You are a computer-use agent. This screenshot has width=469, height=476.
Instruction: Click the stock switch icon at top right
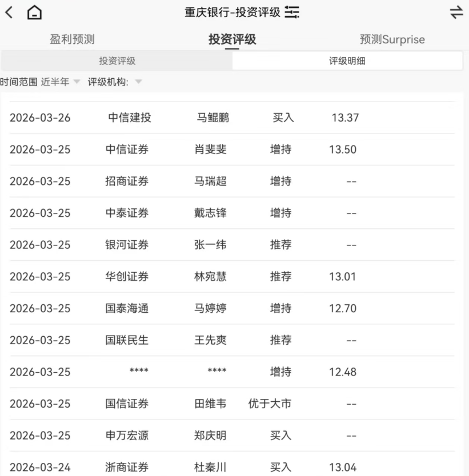[456, 12]
